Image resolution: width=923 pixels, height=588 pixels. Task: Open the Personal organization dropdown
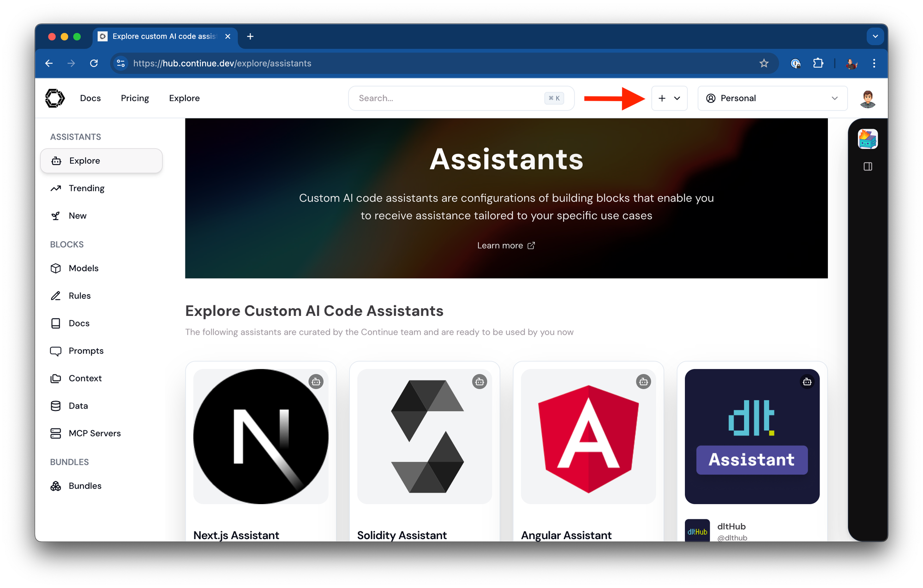pyautogui.click(x=772, y=98)
